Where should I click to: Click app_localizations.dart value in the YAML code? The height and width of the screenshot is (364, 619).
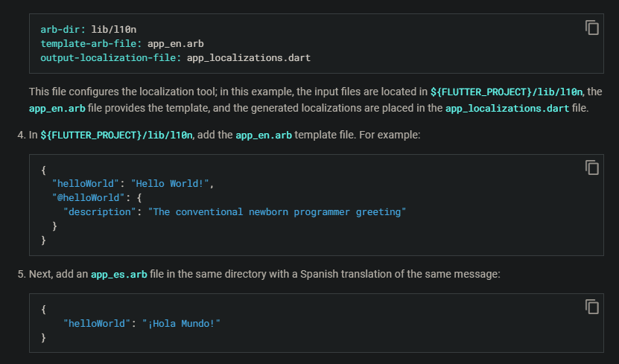click(x=248, y=57)
